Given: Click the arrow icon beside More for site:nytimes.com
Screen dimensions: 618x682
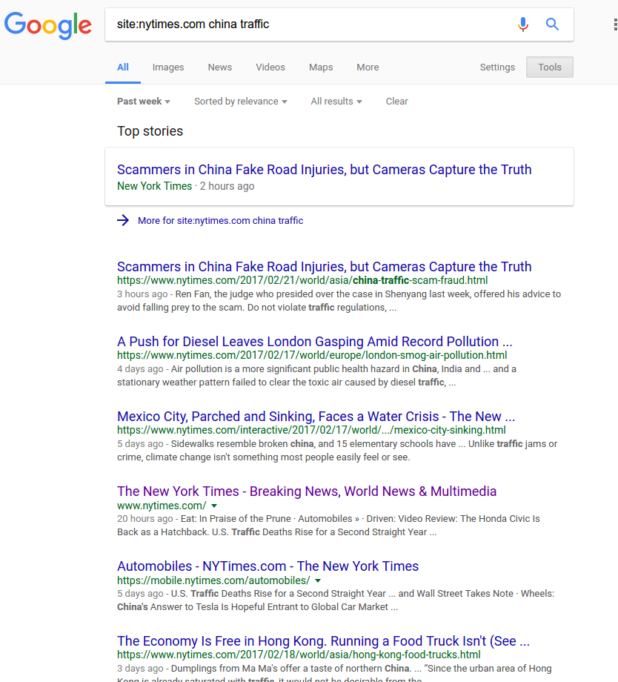Looking at the screenshot, I should 123,220.
